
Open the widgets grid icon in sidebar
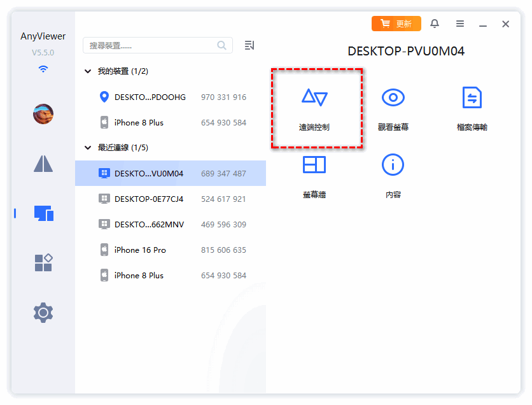tap(43, 262)
